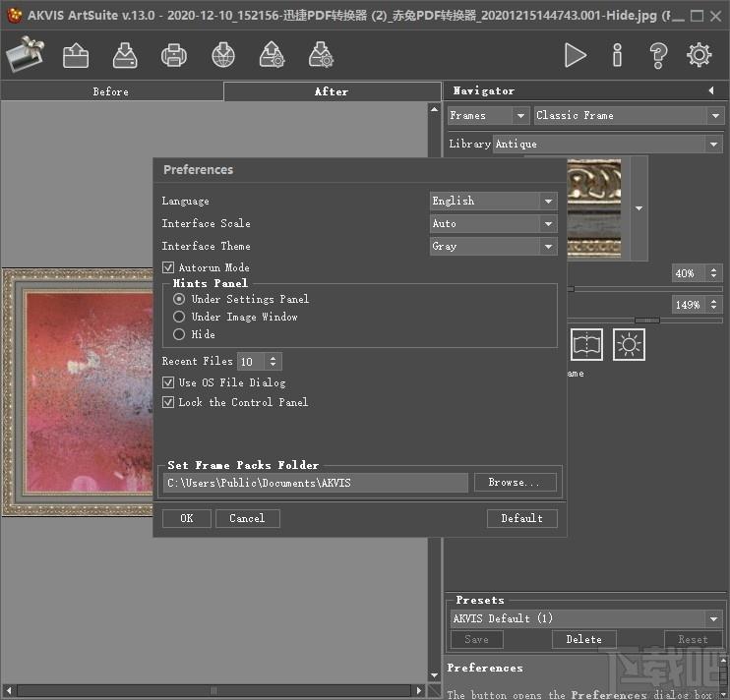Run processing with the play button
The image size is (730, 700).
(x=575, y=55)
